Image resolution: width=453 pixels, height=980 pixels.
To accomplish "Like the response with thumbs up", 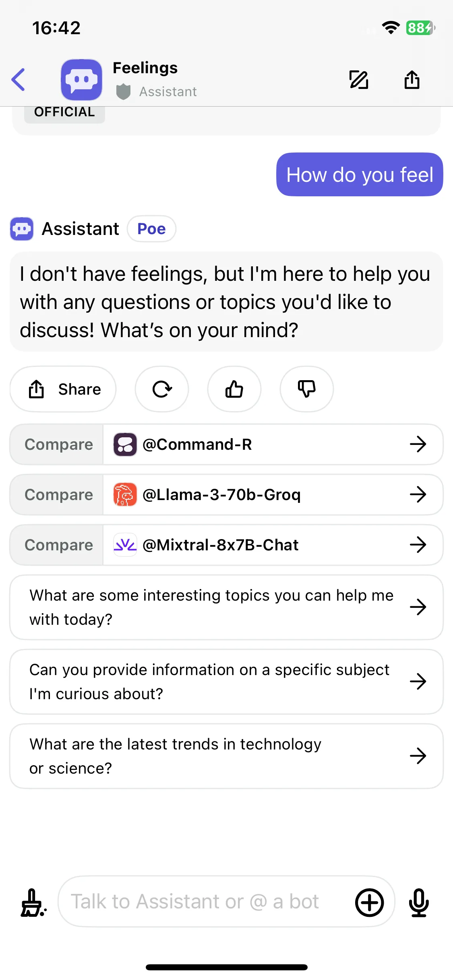I will 234,389.
